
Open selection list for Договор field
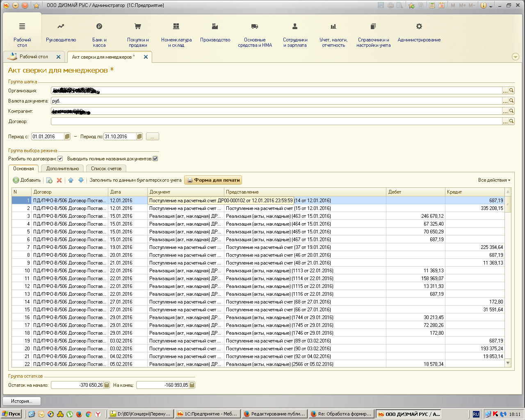(505, 121)
